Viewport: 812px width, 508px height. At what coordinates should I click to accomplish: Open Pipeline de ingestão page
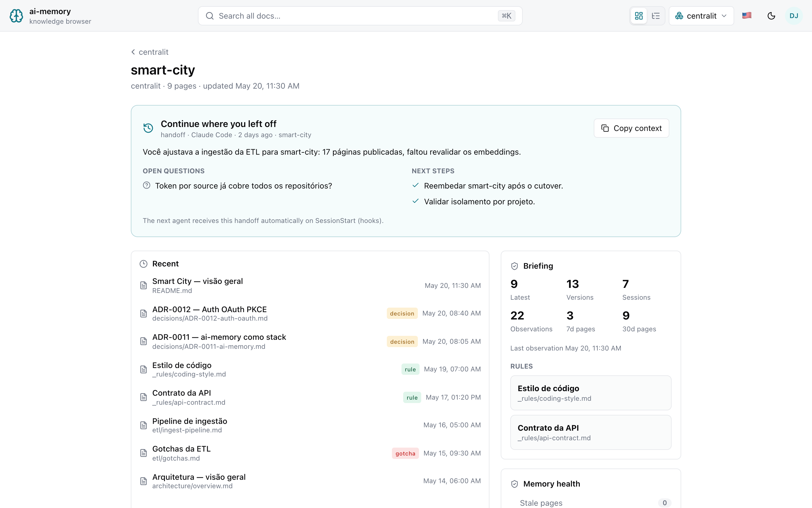click(x=310, y=425)
